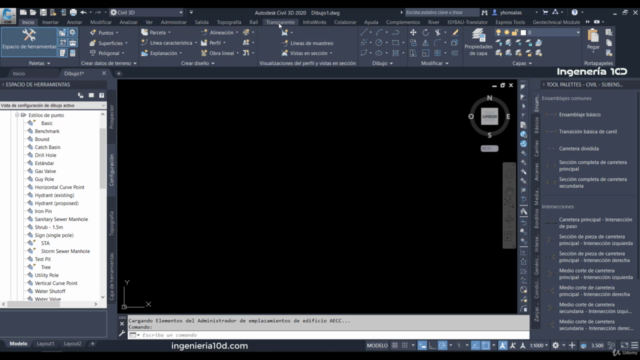Toggle ortho mode in status bar

tap(432, 345)
